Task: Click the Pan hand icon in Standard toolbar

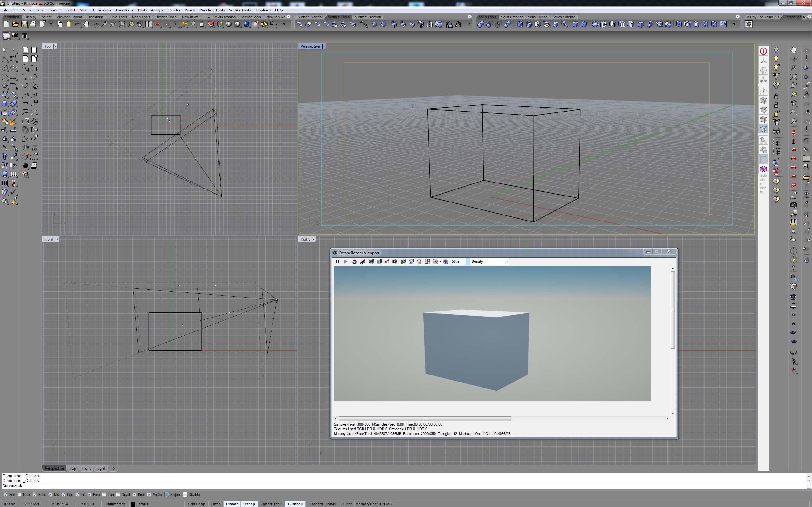Action: click(86, 24)
